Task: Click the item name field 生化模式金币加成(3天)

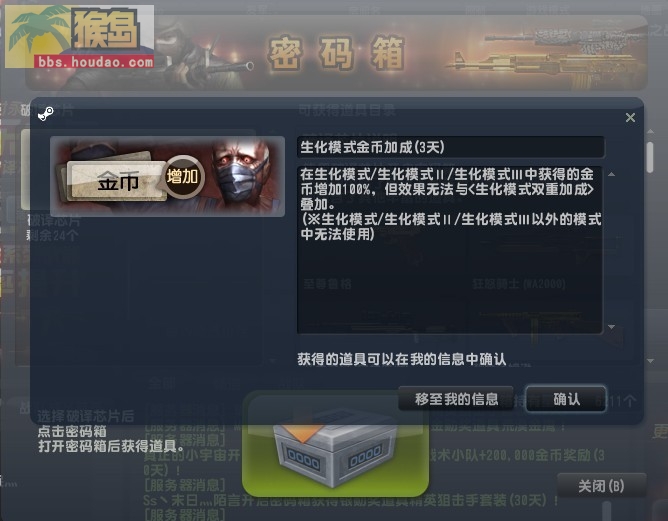Action: [451, 147]
